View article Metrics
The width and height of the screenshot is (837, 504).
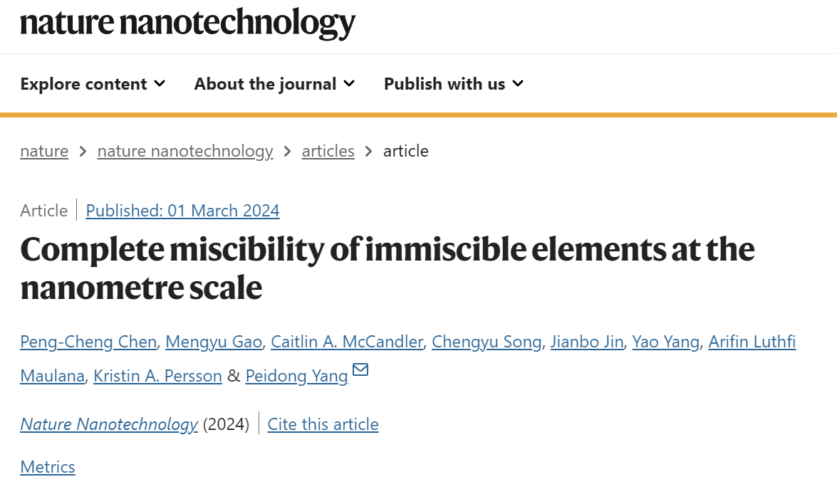click(x=48, y=467)
